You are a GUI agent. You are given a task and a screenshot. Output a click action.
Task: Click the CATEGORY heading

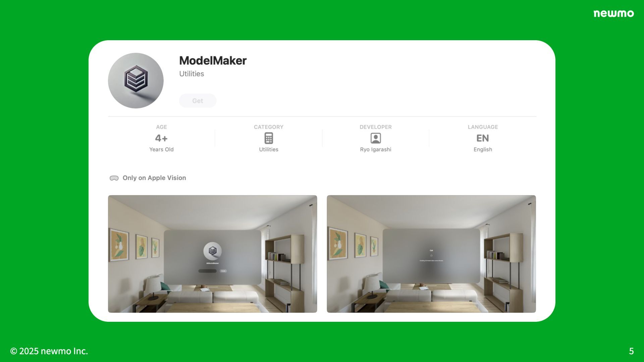(x=269, y=127)
